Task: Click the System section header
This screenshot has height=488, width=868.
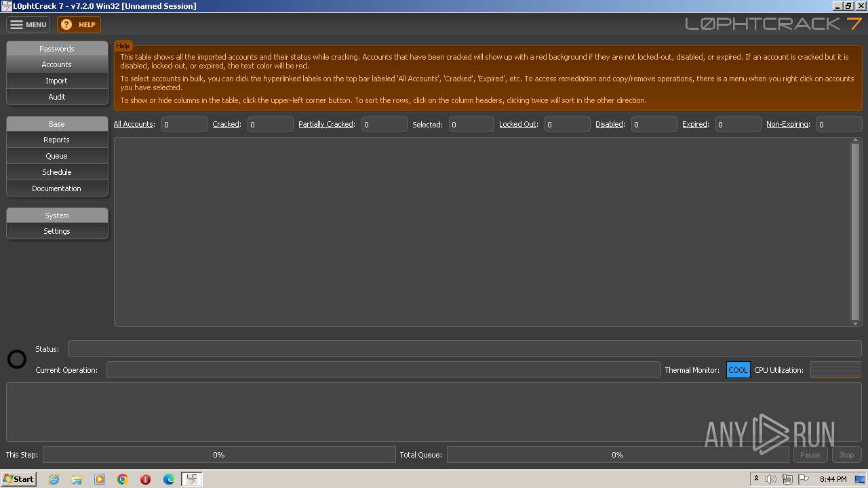Action: 57,216
